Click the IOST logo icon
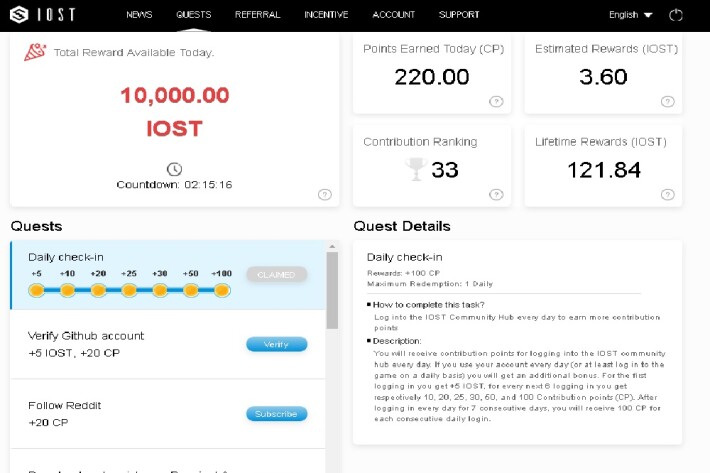 coord(19,14)
